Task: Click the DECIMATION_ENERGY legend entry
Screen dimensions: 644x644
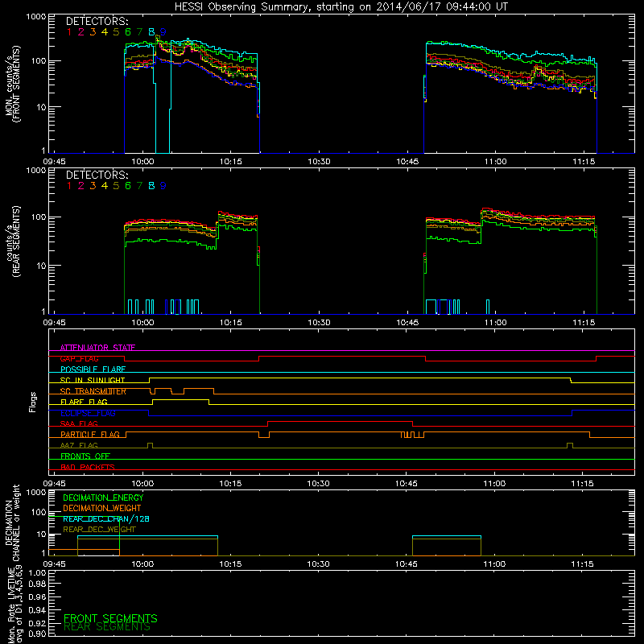Action: (x=103, y=497)
